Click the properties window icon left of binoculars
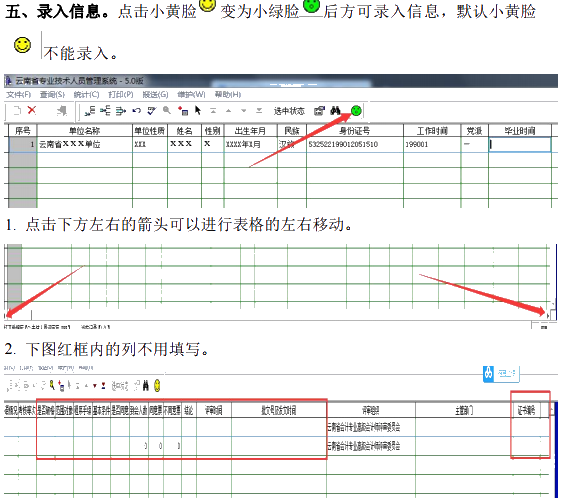This screenshot has height=503, width=566. pyautogui.click(x=319, y=111)
